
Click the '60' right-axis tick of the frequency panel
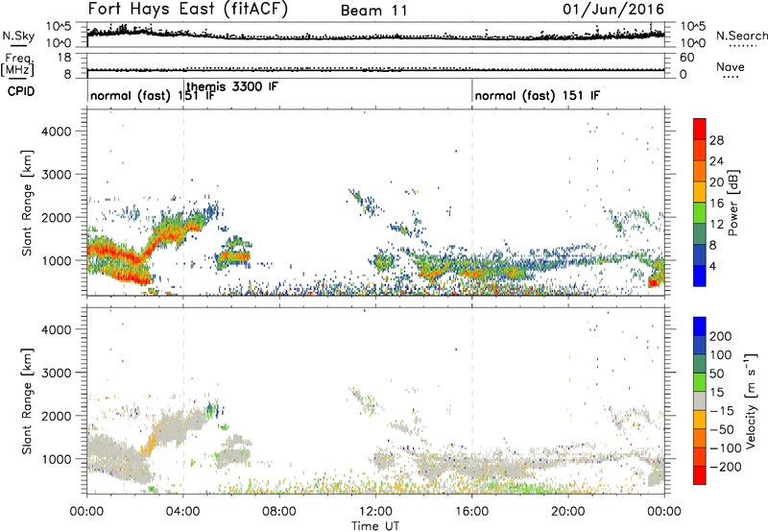(x=686, y=58)
